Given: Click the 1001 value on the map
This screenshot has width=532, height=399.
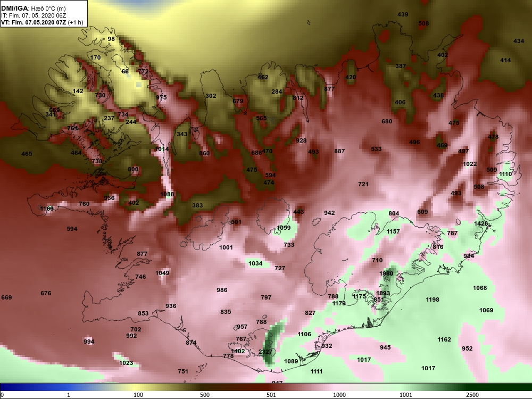Looking at the screenshot, I should click(x=226, y=247).
